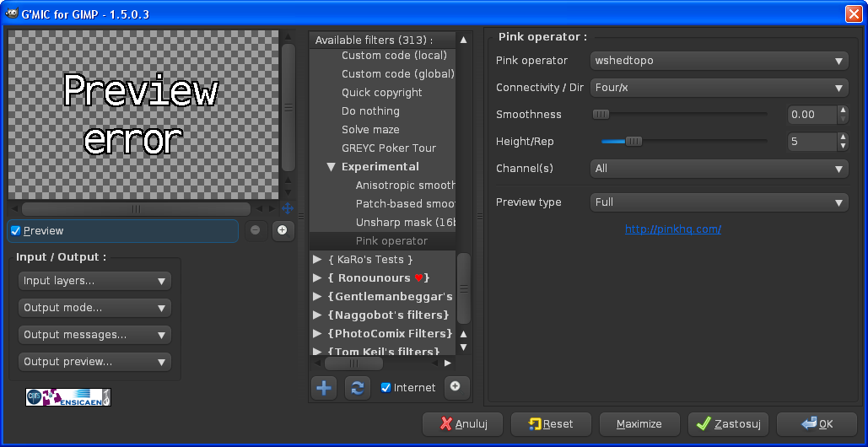Click the Zastosuj apply button
The image size is (868, 447).
[729, 424]
